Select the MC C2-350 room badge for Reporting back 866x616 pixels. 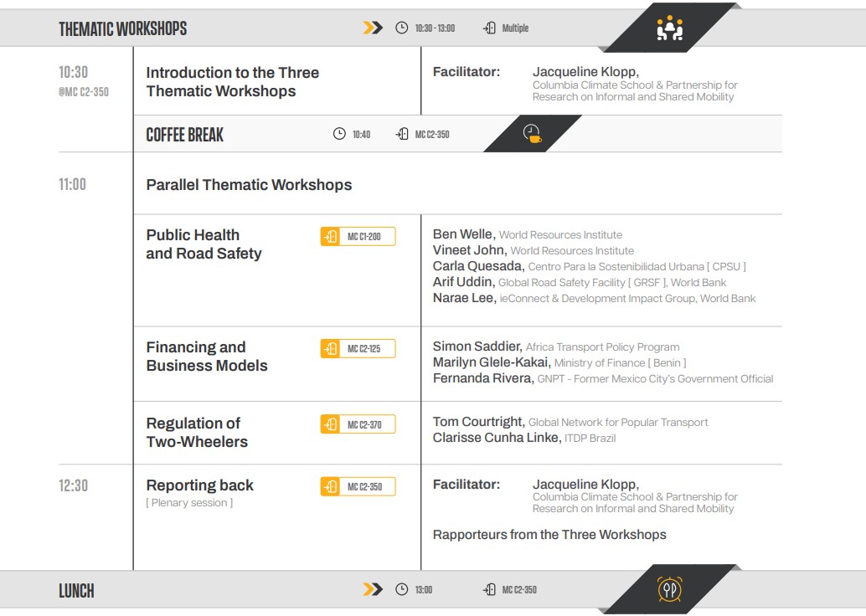click(358, 486)
